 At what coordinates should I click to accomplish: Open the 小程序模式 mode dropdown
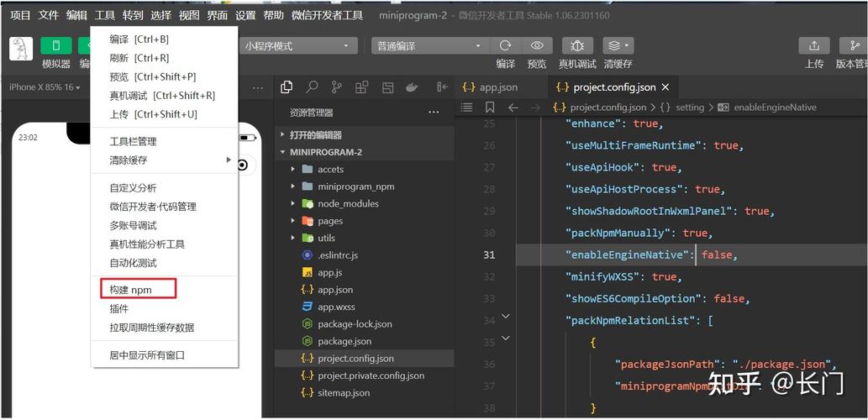click(297, 46)
